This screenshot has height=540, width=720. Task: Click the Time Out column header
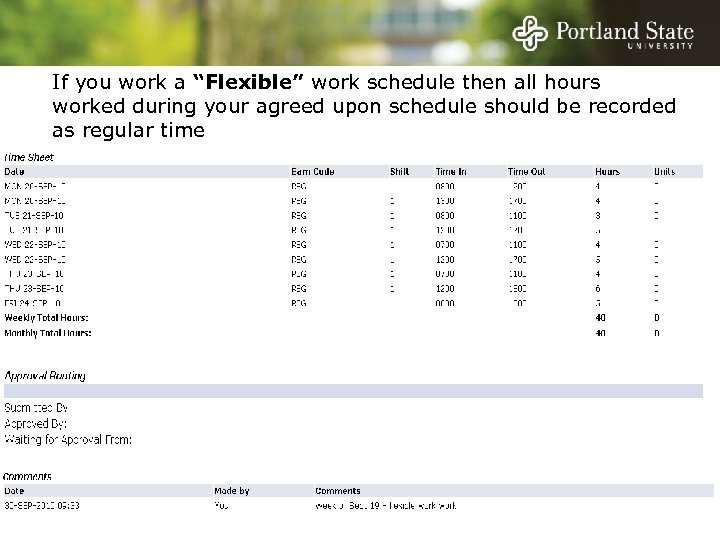click(526, 171)
